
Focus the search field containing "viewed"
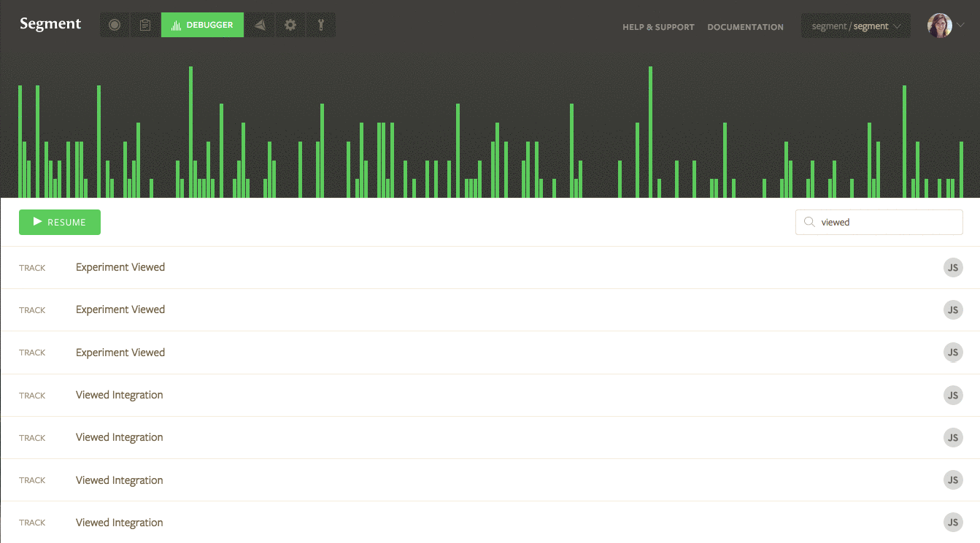(x=879, y=223)
